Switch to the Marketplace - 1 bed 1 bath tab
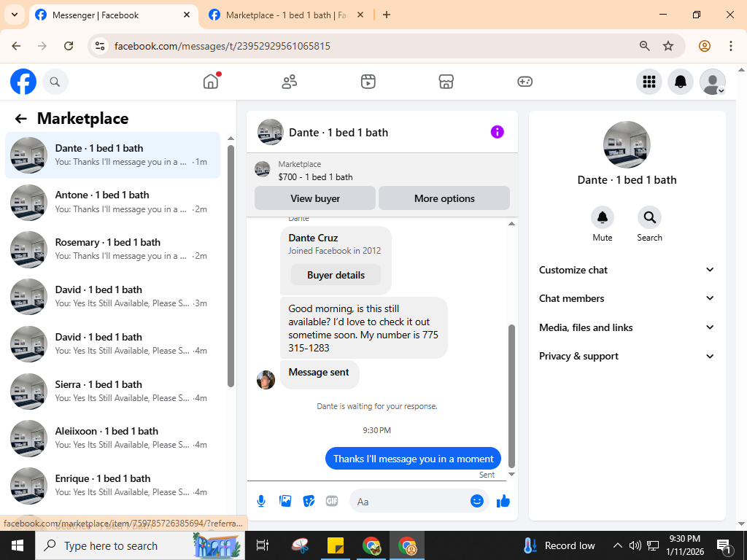The width and height of the screenshot is (747, 560). (x=287, y=15)
